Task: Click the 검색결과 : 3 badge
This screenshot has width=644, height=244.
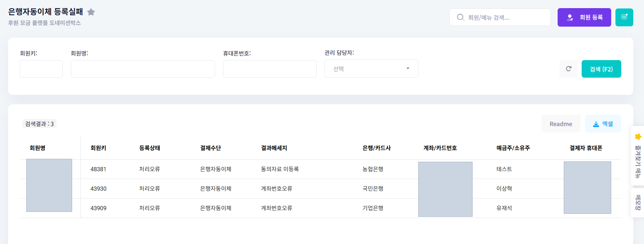Action: [39, 124]
